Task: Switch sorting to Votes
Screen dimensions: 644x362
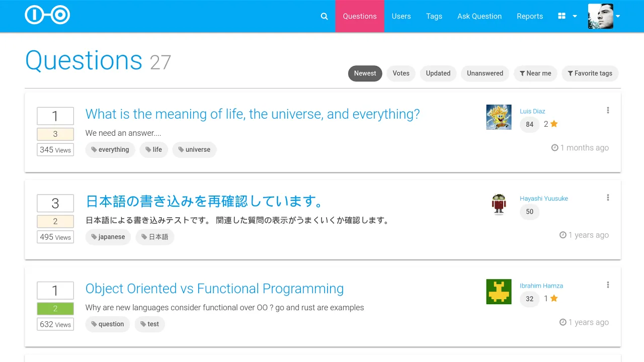Action: [400, 73]
